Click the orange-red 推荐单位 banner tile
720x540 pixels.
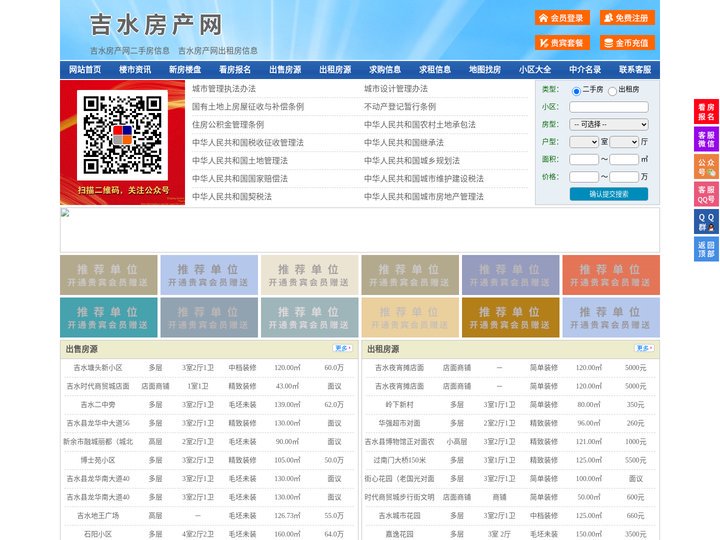pyautogui.click(x=611, y=275)
